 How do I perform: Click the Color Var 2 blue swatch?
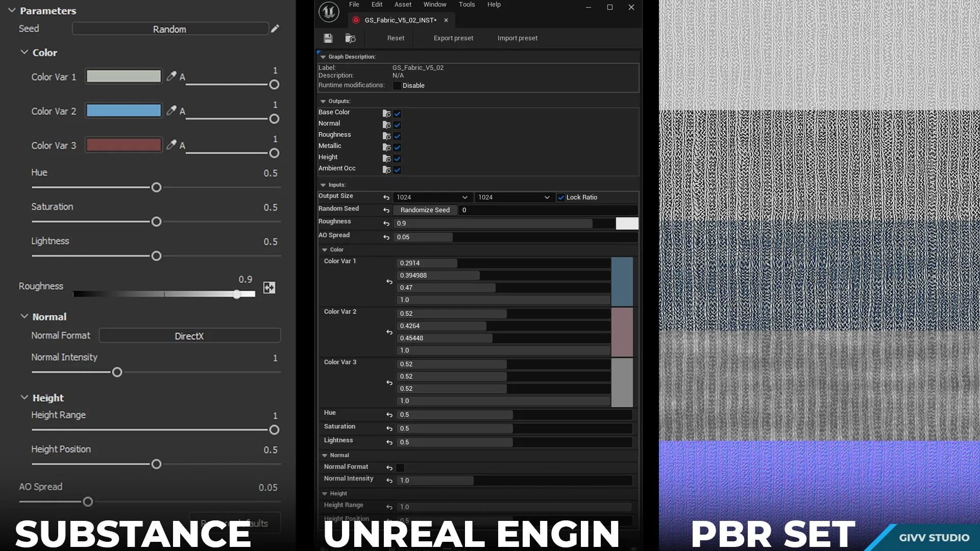(124, 111)
